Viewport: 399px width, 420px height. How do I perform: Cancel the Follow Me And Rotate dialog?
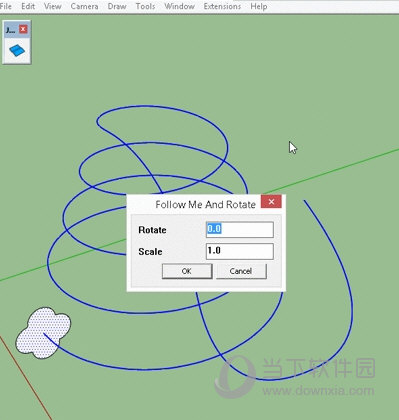click(241, 271)
